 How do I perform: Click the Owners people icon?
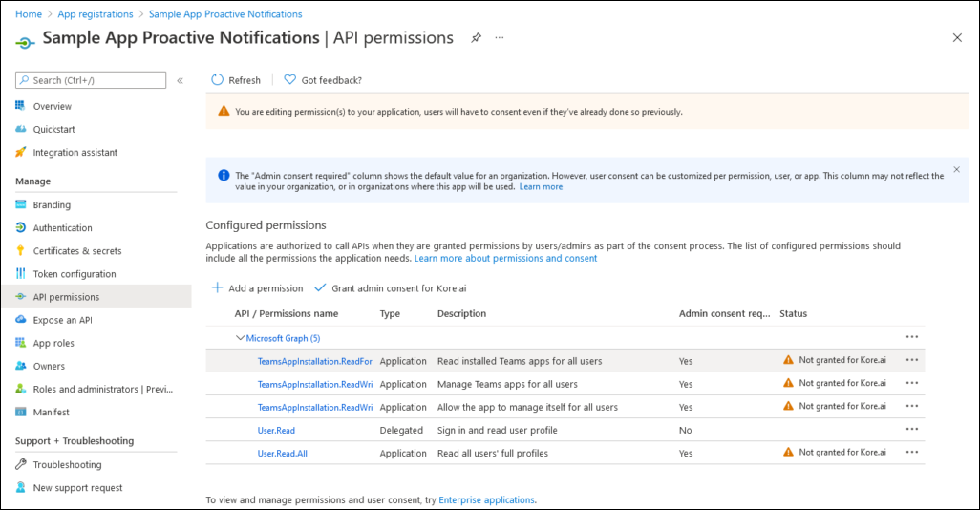(21, 366)
